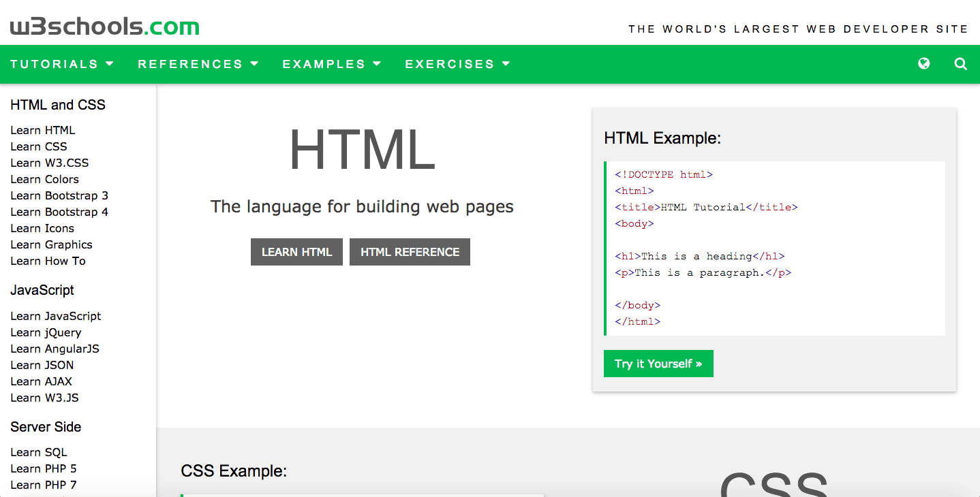
Task: Click inside the HTML example code box
Action: tap(775, 248)
